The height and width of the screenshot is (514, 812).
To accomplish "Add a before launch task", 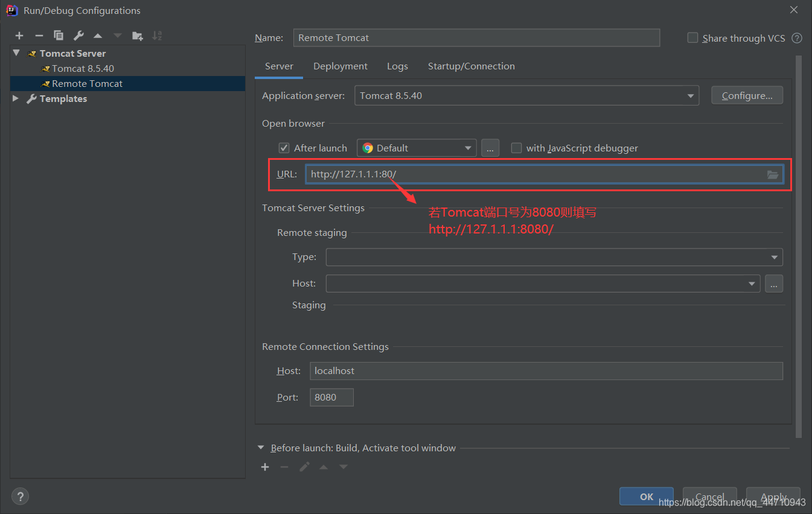I will coord(264,467).
